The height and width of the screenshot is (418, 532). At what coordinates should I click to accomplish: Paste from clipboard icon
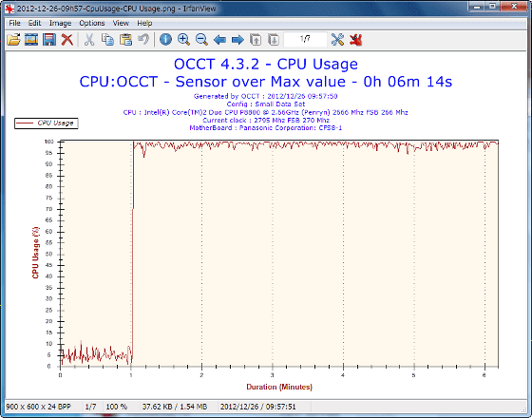(x=125, y=40)
